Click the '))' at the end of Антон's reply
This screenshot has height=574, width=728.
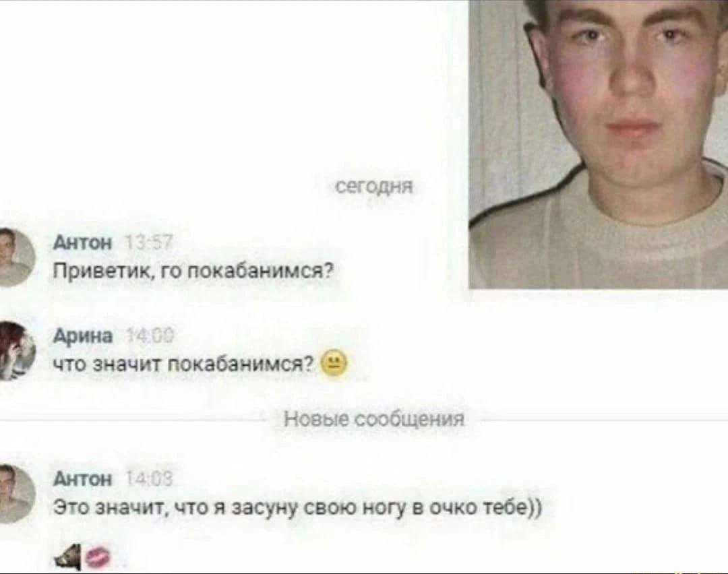535,507
